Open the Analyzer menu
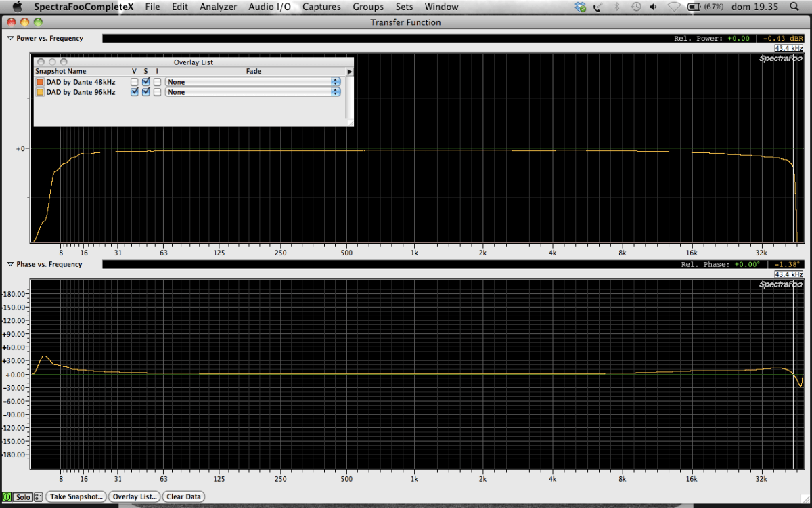Image resolution: width=812 pixels, height=508 pixels. 218,7
